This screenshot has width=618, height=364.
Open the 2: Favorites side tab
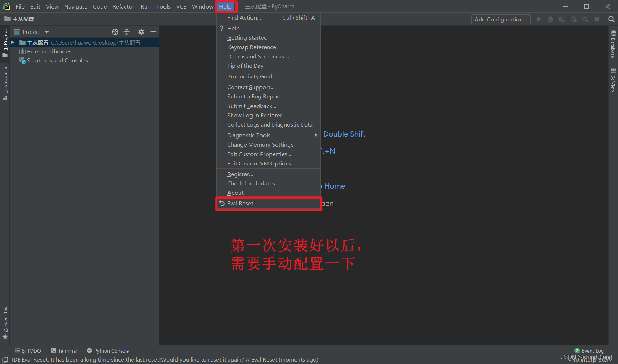5,323
